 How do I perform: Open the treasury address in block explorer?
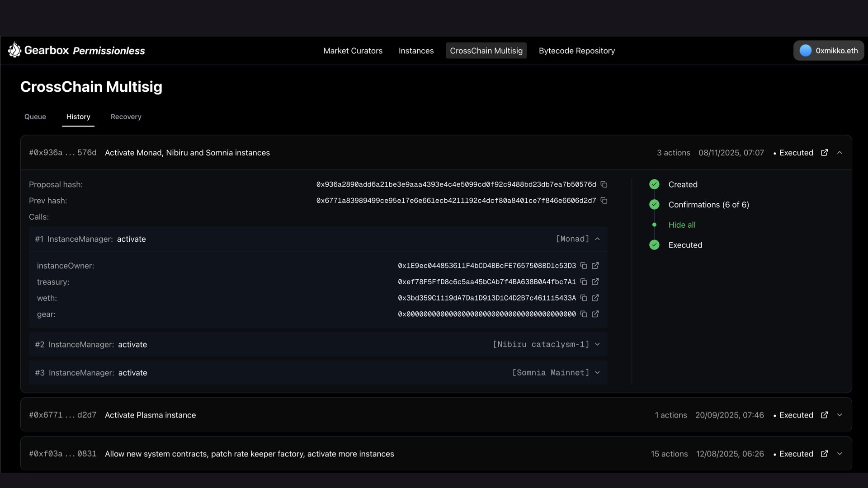click(595, 282)
